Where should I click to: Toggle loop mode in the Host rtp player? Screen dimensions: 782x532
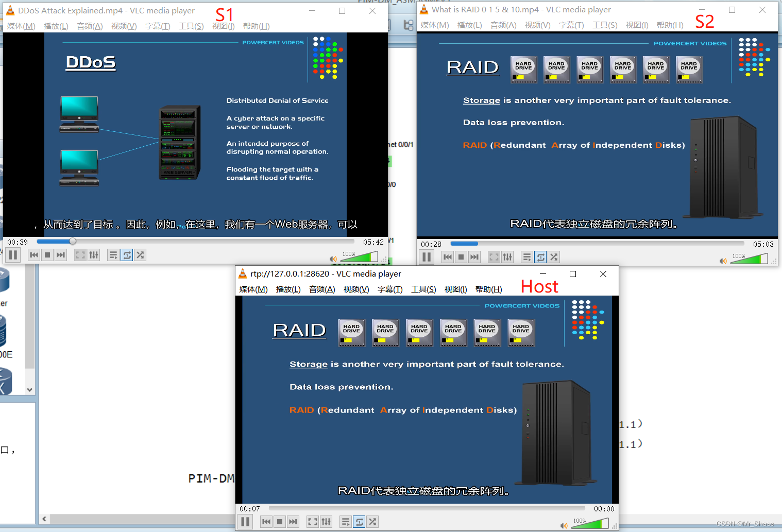pyautogui.click(x=359, y=521)
